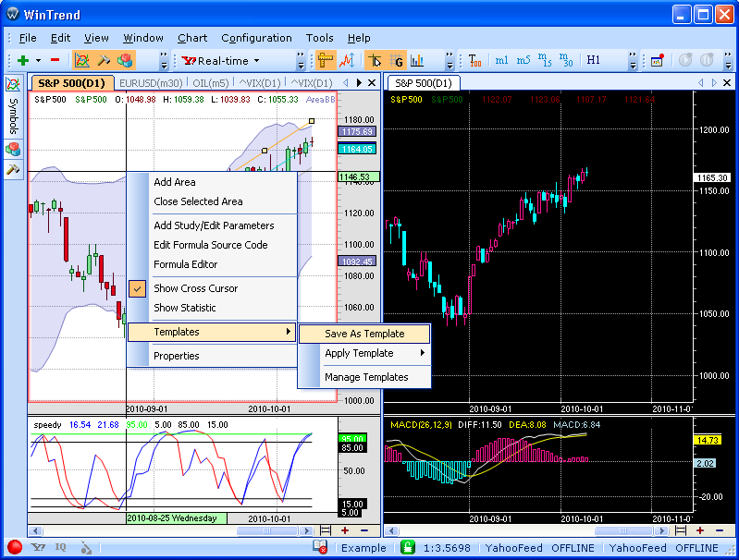Click the cubes icon in left sidebar
This screenshot has width=739, height=560.
[13, 150]
